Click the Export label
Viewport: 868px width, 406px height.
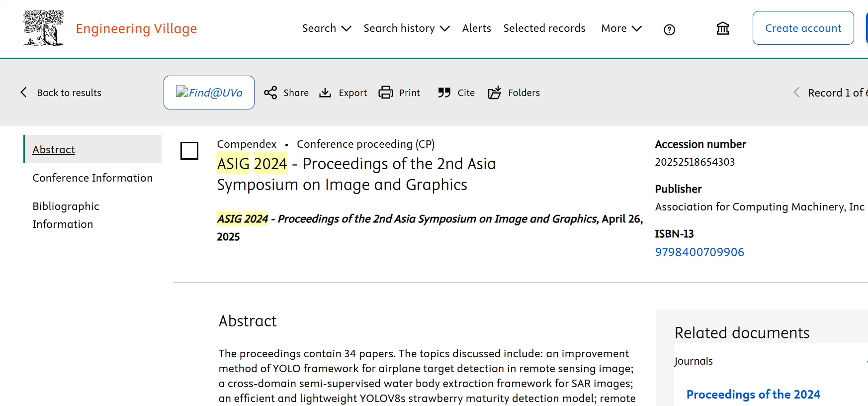click(353, 93)
